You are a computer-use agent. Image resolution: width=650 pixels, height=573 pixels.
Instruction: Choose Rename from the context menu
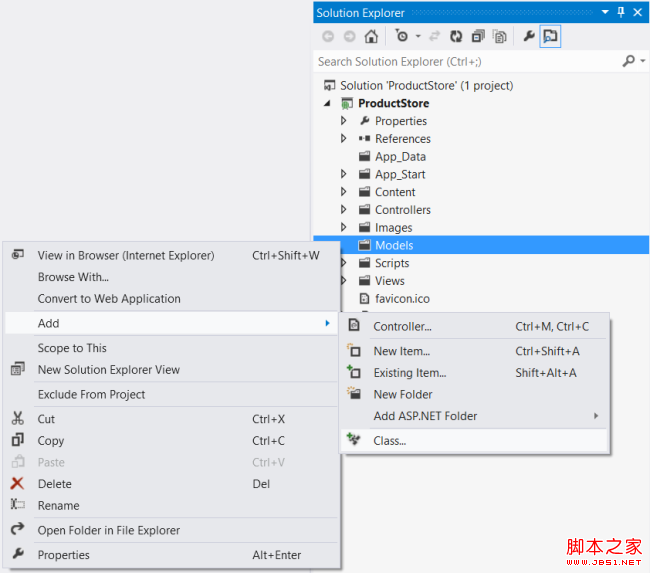point(58,505)
